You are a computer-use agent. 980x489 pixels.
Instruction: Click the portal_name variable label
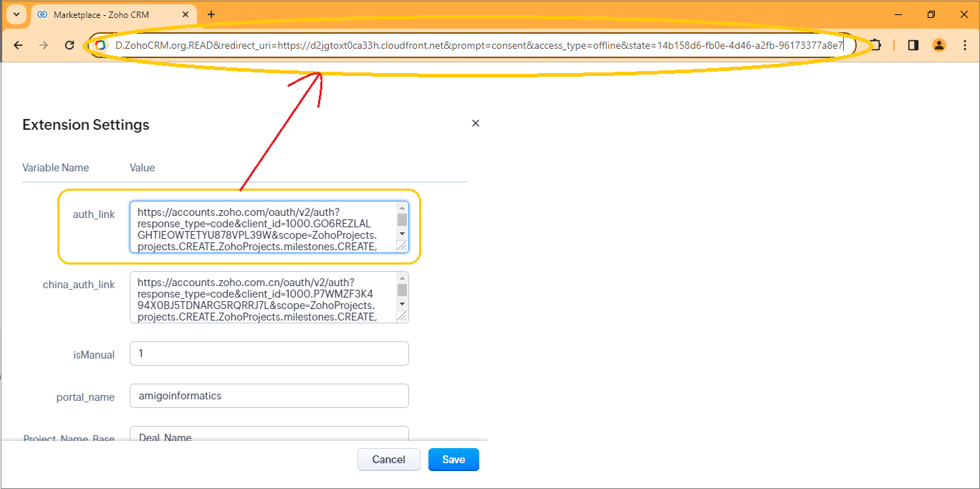[x=85, y=397]
